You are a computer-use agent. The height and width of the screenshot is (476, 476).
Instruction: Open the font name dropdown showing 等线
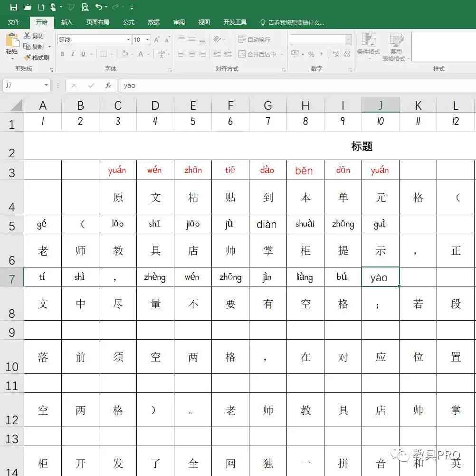[x=128, y=39]
